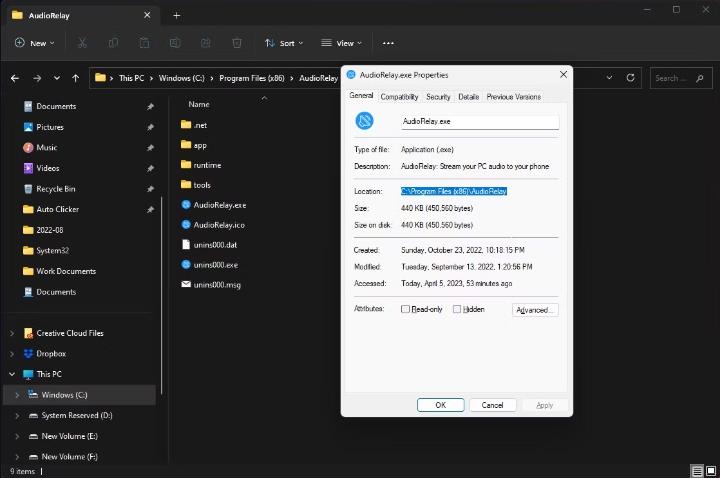Open the tools folder
Screen dimensions: 720x478
(196, 185)
